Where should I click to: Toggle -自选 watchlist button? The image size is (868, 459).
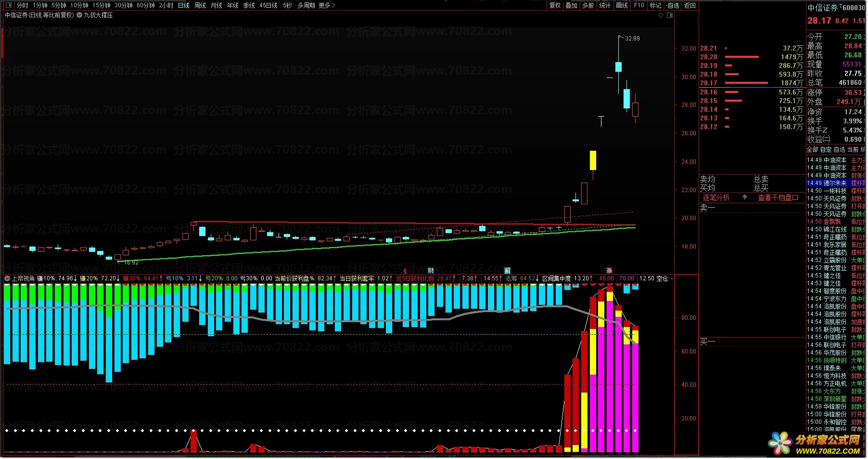click(673, 5)
